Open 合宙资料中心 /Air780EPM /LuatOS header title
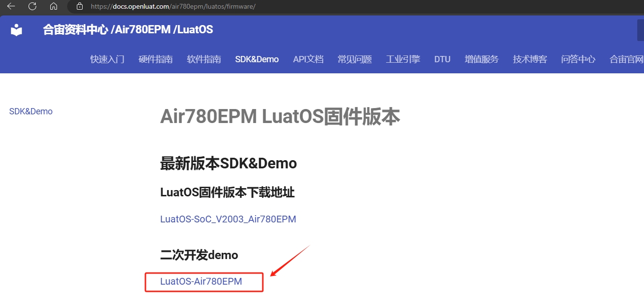Screen dimensions: 644x302 (x=128, y=30)
